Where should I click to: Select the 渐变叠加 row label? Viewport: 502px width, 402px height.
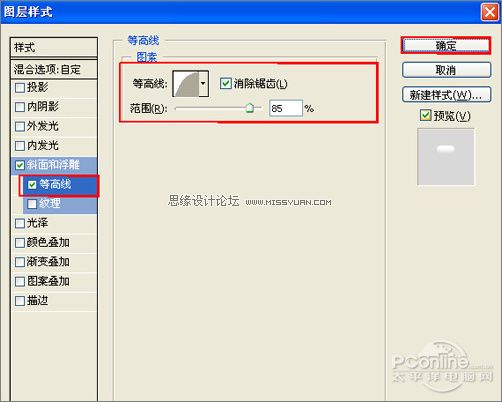click(x=48, y=262)
